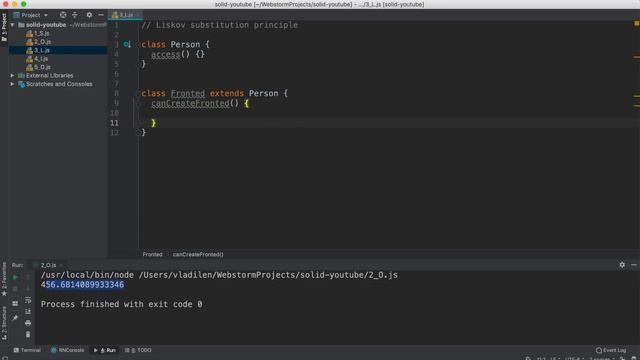640x360 pixels.
Task: Click the up arrow icon in Run console
Action: (28, 278)
